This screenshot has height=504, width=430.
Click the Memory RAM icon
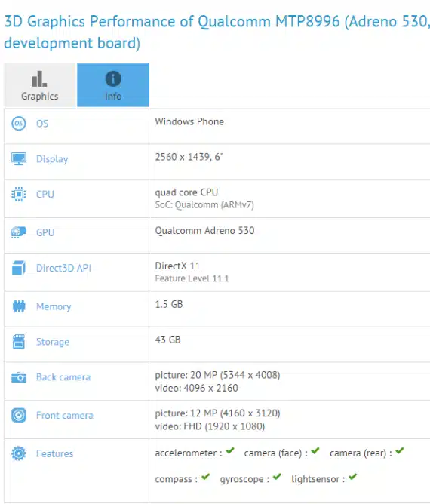[19, 306]
